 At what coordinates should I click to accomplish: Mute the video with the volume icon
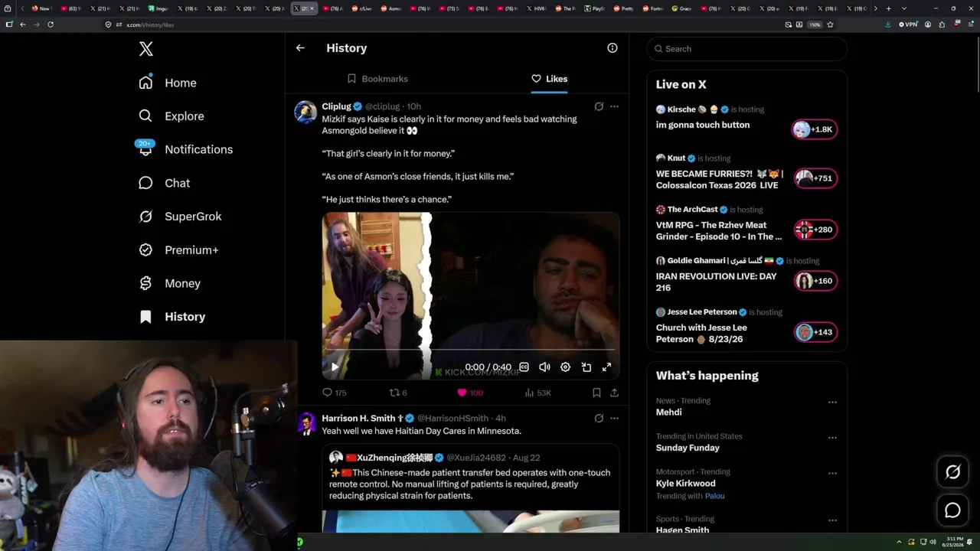544,367
